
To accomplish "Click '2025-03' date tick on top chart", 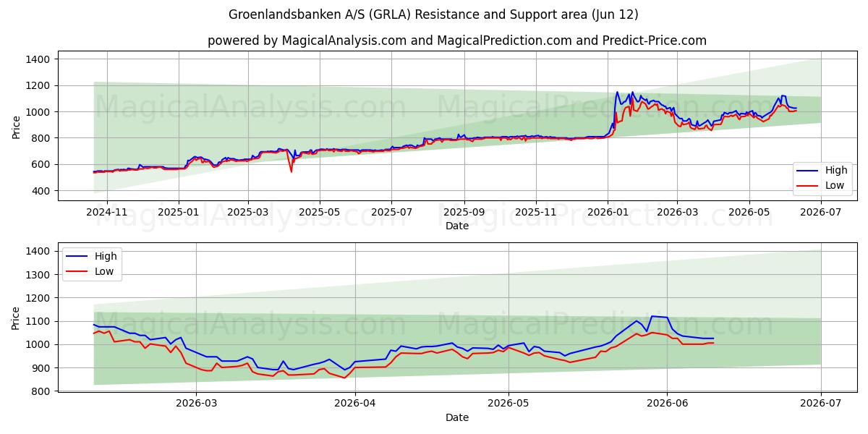I will pos(248,213).
